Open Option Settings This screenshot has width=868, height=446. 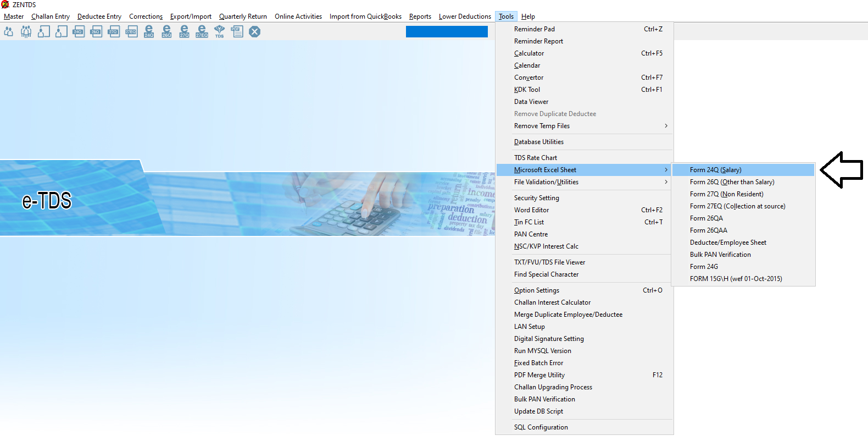click(585, 290)
